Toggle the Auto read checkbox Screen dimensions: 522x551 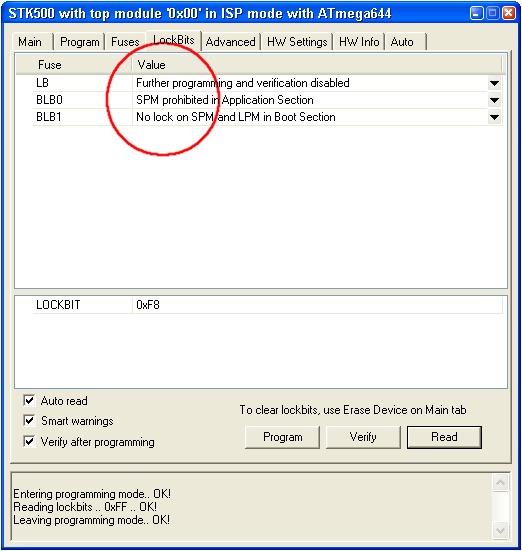[29, 400]
